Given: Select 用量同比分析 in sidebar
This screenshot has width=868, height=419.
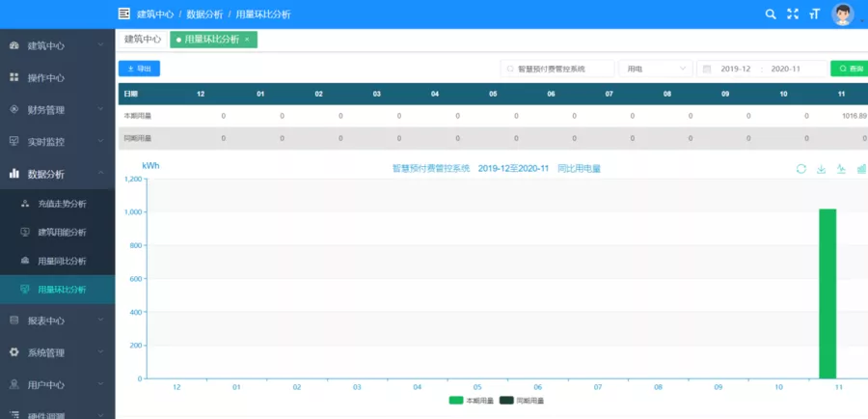Looking at the screenshot, I should coord(62,261).
